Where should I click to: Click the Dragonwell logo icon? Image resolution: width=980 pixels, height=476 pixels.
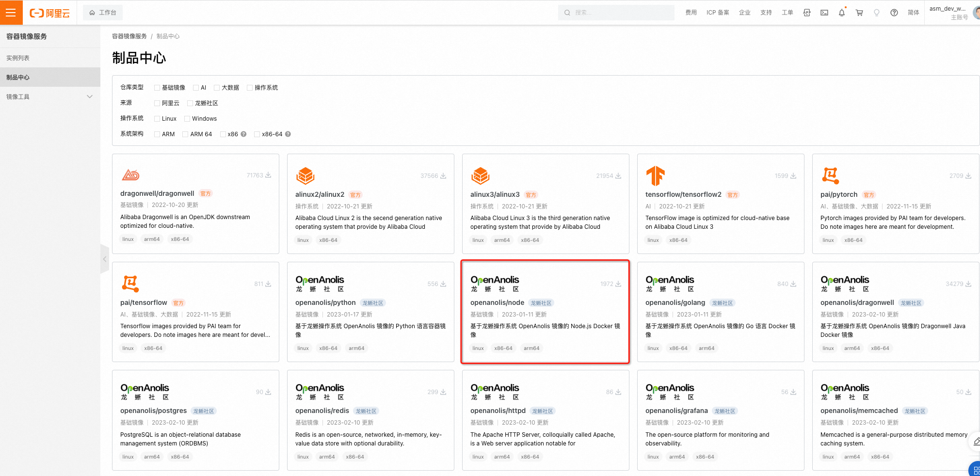[x=131, y=175]
